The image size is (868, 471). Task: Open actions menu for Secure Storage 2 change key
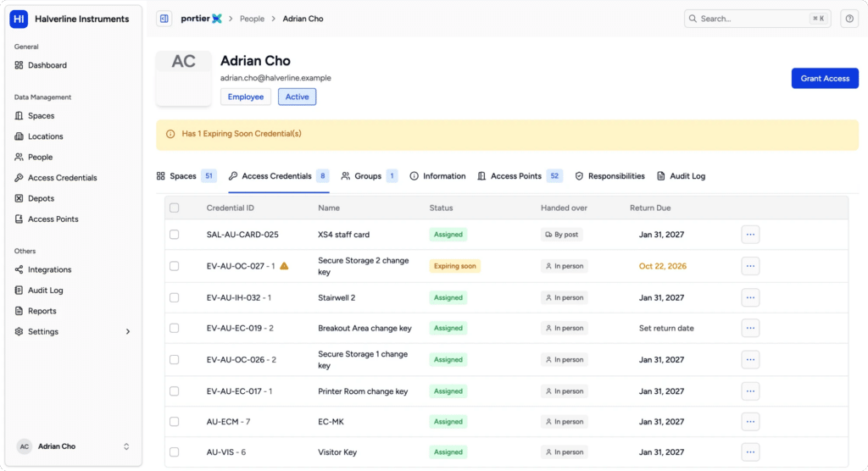[x=750, y=266]
